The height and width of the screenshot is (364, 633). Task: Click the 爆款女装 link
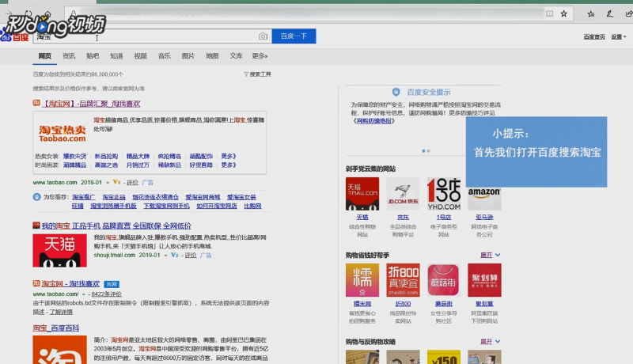(74, 156)
